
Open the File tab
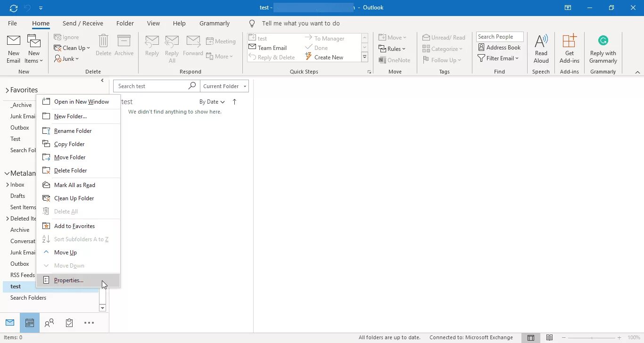[12, 23]
